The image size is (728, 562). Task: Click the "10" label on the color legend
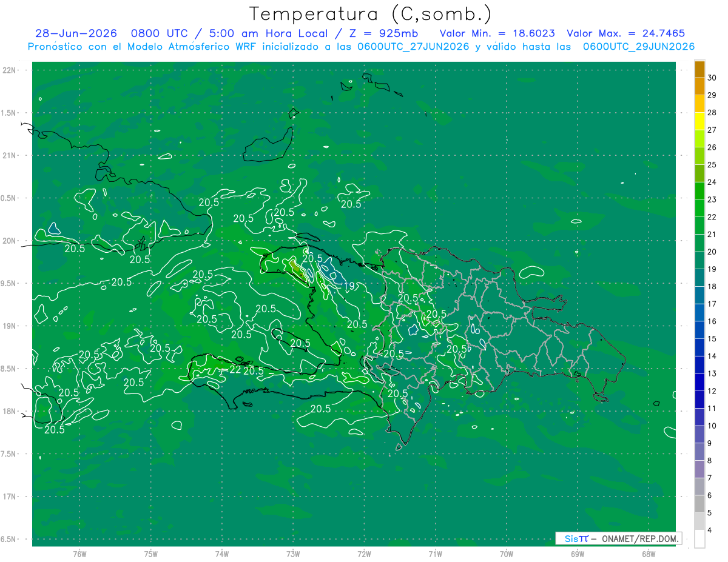tap(712, 426)
